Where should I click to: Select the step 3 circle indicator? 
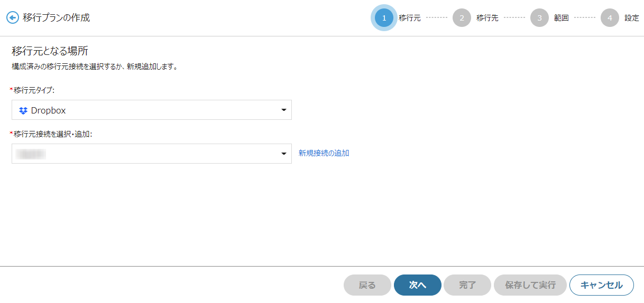click(x=539, y=18)
